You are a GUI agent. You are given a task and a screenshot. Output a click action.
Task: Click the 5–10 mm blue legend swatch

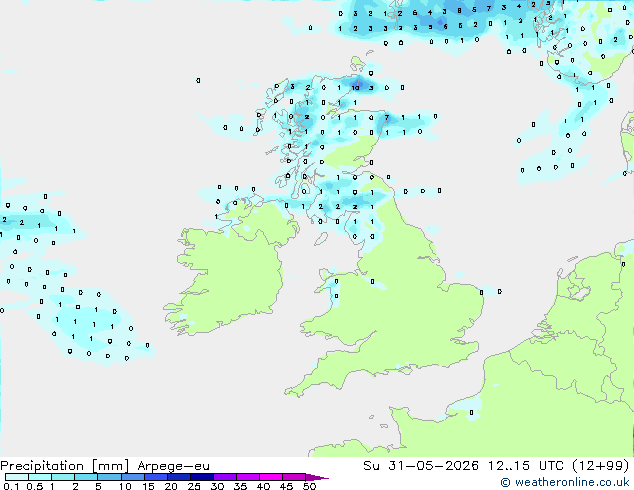pos(110,477)
